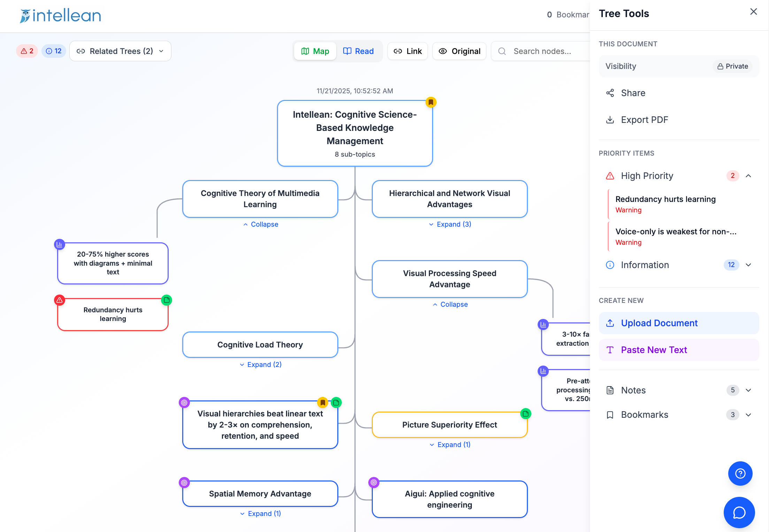The image size is (769, 532).
Task: Collapse Cognitive Theory of Multimedia Learning
Action: [x=260, y=225]
